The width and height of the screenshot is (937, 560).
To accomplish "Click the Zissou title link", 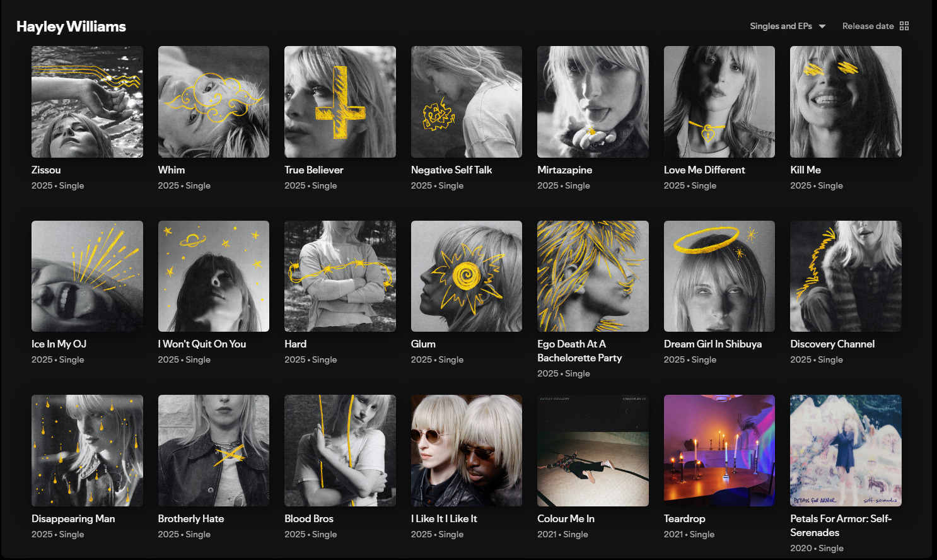I will [46, 170].
